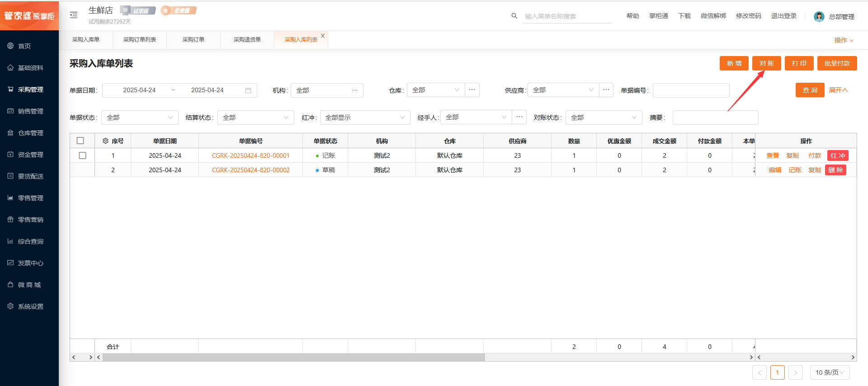
Task: Open the 10 条/页 page size dropdown
Action: 830,372
